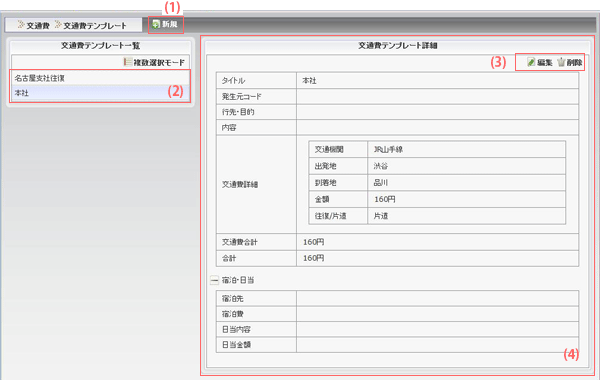The height and width of the screenshot is (380, 600).
Task: Click the 宿泊費 label cell
Action: click(256, 314)
